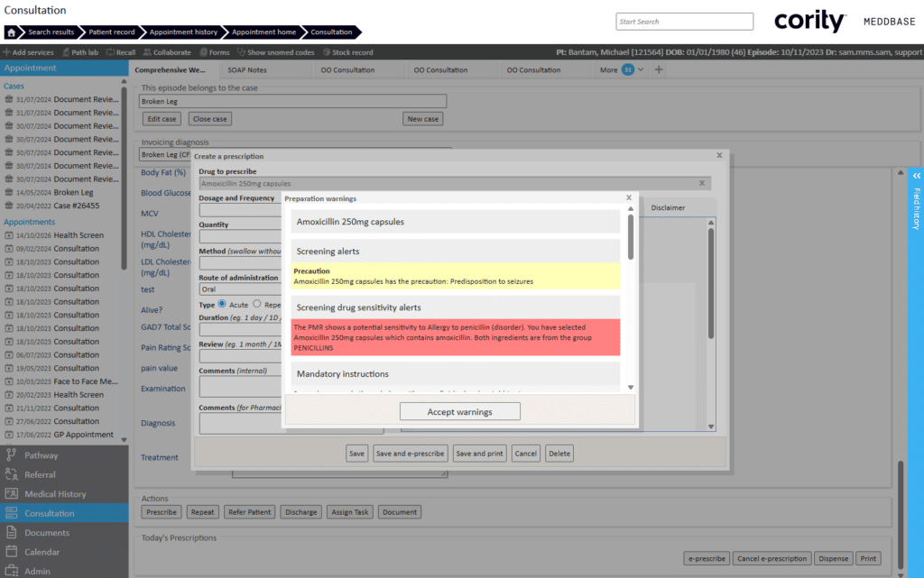
Task: Go to Appointment history breadcrumb
Action: (x=183, y=32)
